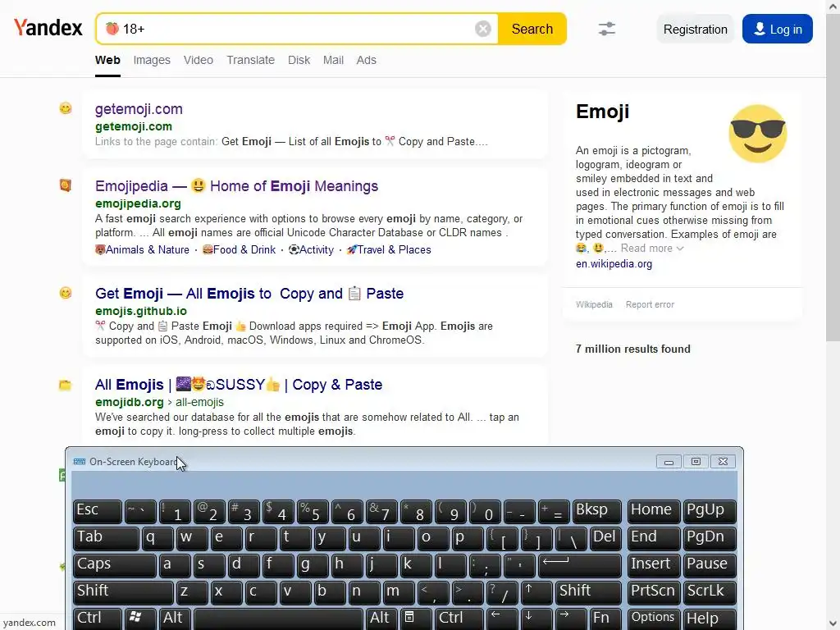Click the PrtScn key
Screen dimensions: 840x630
pyautogui.click(x=654, y=592)
